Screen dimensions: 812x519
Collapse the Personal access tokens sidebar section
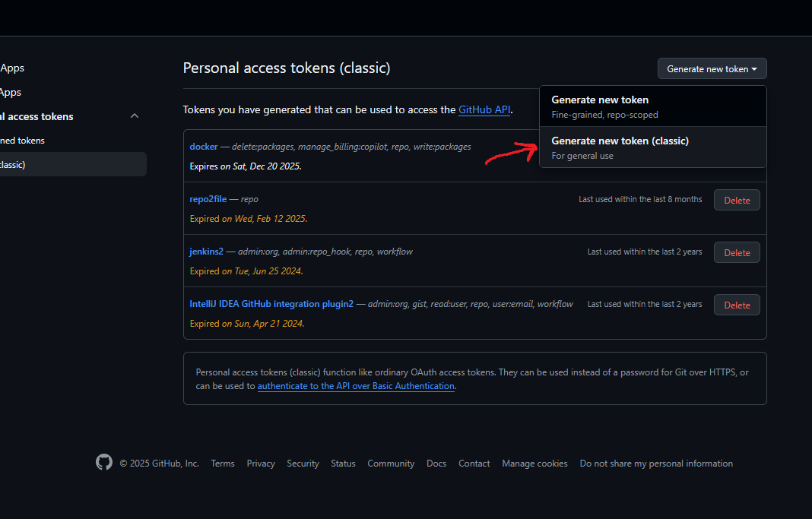click(x=135, y=116)
